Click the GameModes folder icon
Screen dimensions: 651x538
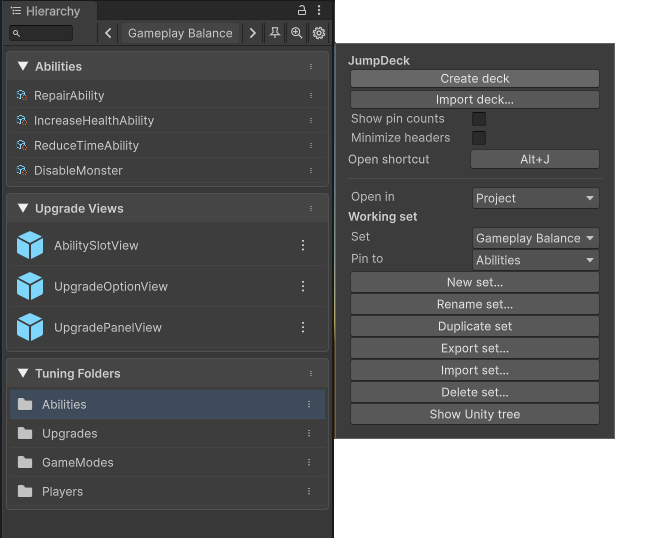coord(25,462)
